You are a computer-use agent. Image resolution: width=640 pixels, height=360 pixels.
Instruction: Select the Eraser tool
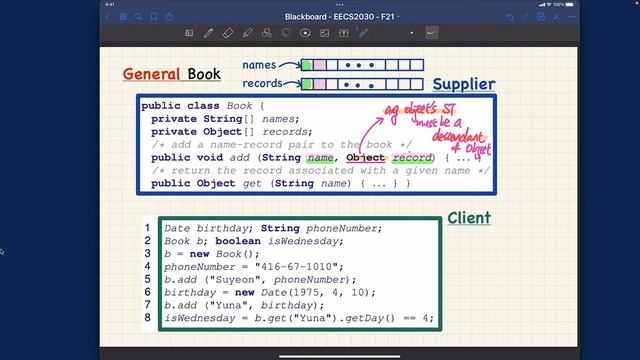click(x=228, y=33)
